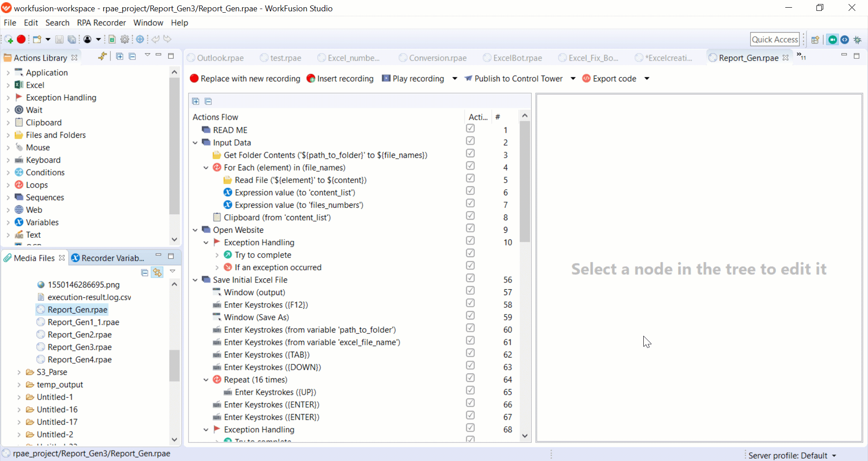Click Replace with new recording
Image resolution: width=868 pixels, height=461 pixels.
[245, 79]
